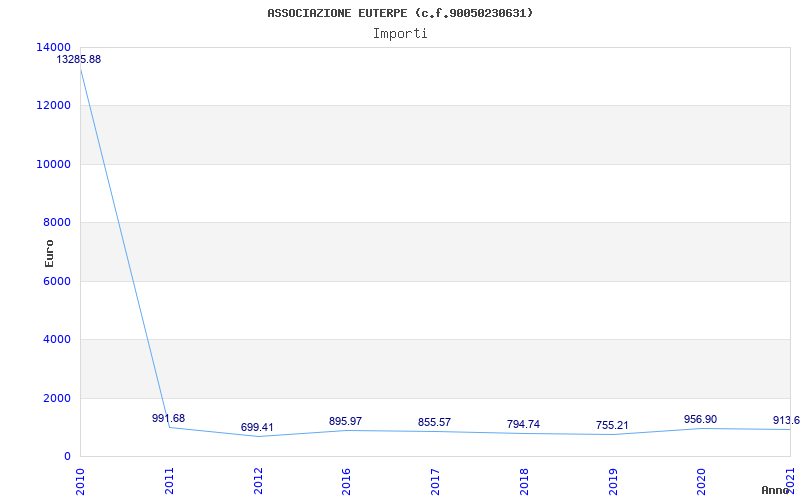The width and height of the screenshot is (800, 500).
Task: Select the 2020 year axis label
Action: 702,481
